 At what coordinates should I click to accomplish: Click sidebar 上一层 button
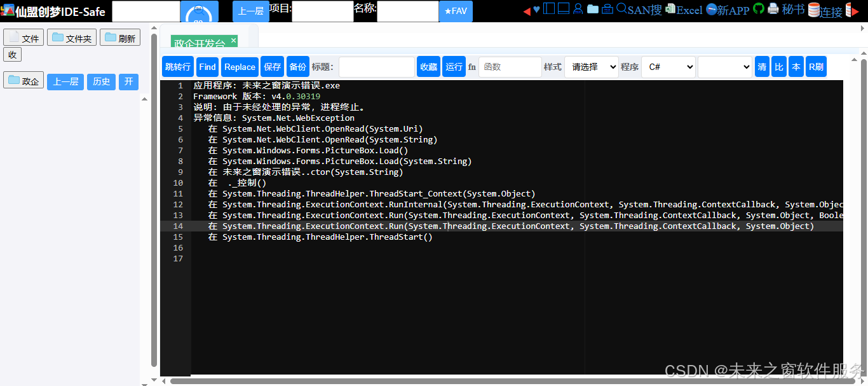coord(65,81)
